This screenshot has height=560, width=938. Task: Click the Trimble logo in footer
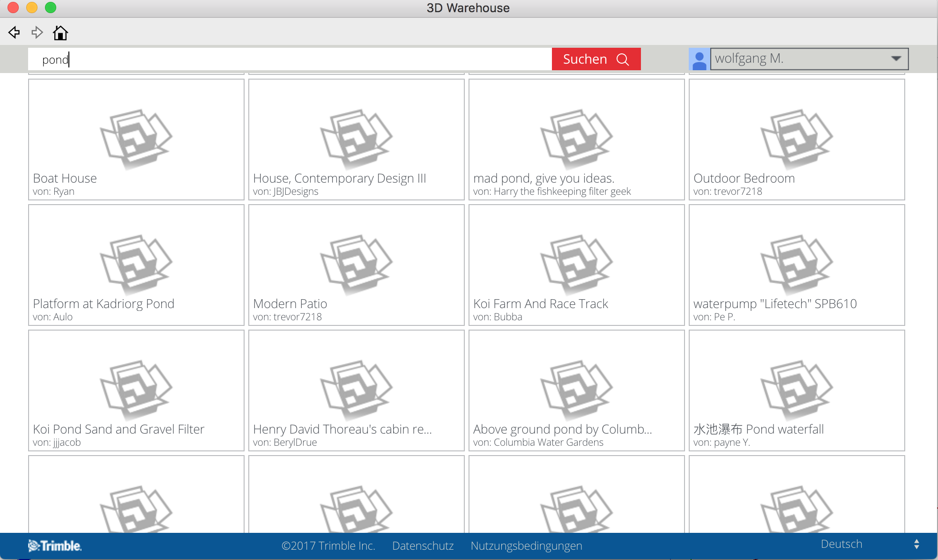(55, 545)
